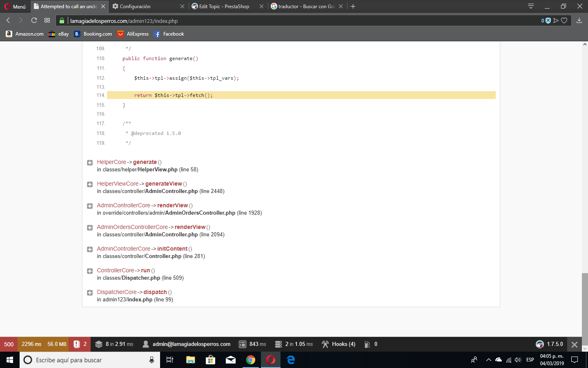Screen dimensions: 588x368
Task: Open the 2296 ms request time panel
Action: click(x=31, y=344)
